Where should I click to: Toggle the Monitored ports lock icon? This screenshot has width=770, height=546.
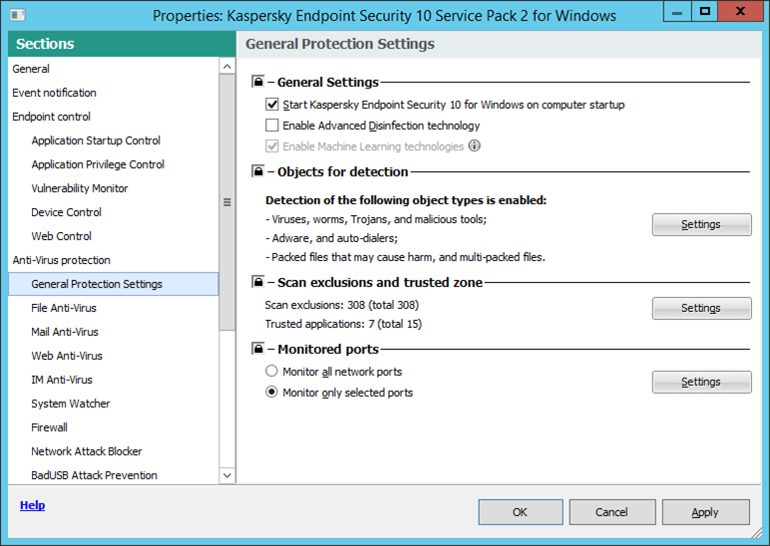257,349
